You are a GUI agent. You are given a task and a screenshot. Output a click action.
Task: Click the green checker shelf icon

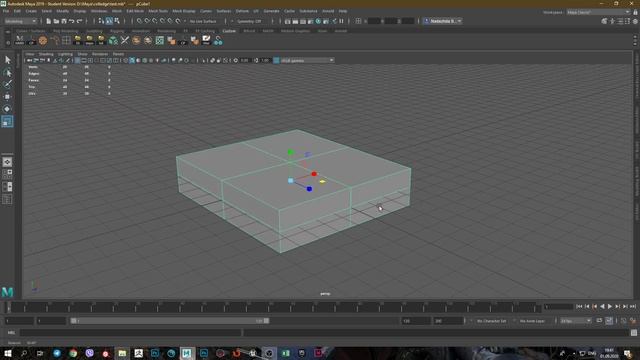click(160, 40)
